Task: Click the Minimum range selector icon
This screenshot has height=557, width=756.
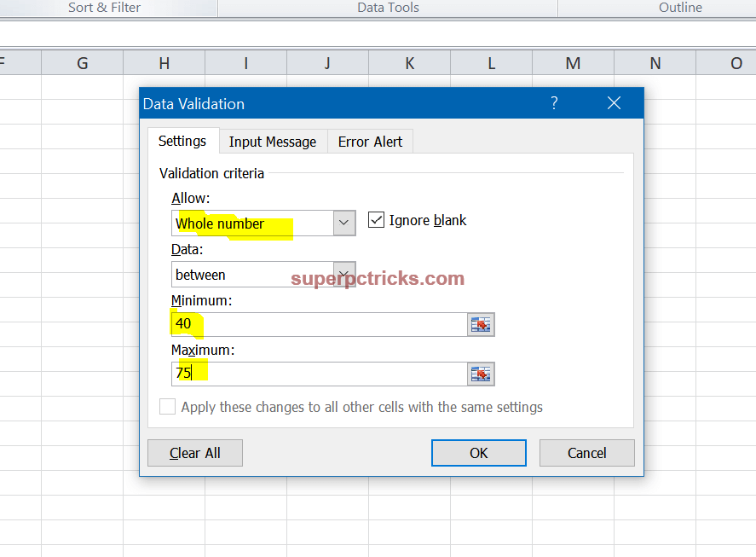Action: [x=482, y=324]
